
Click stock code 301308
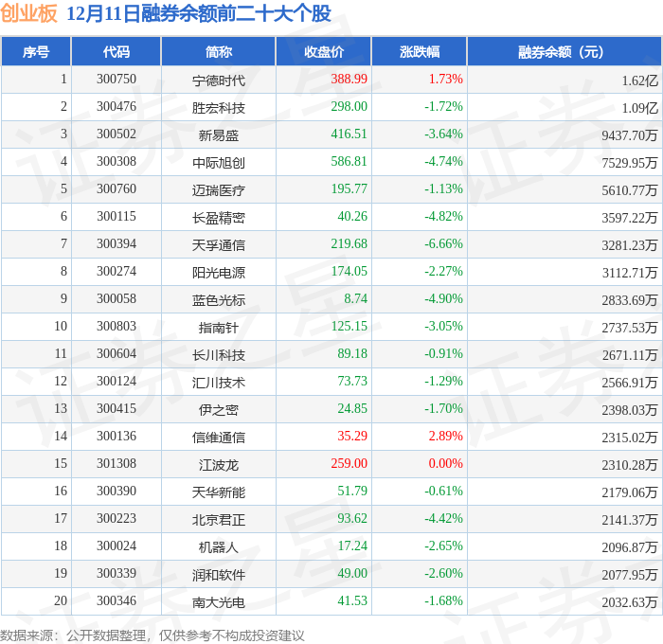coord(116,464)
